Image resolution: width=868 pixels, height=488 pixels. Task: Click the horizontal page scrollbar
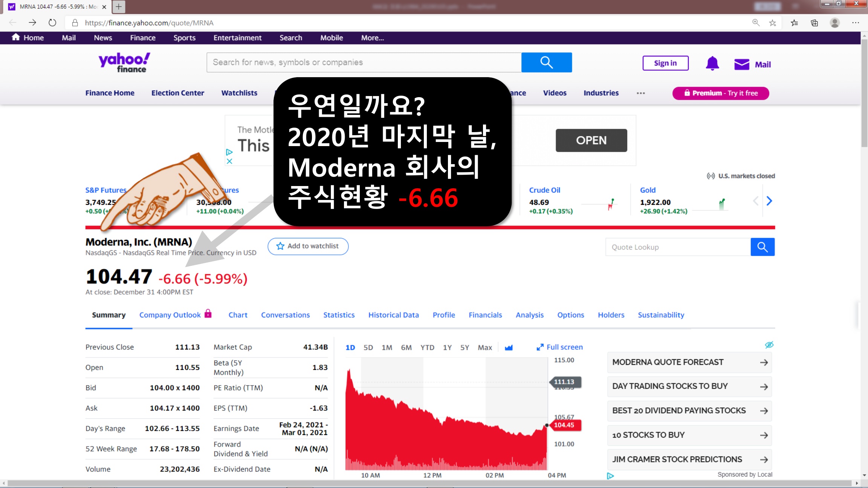coord(429,483)
